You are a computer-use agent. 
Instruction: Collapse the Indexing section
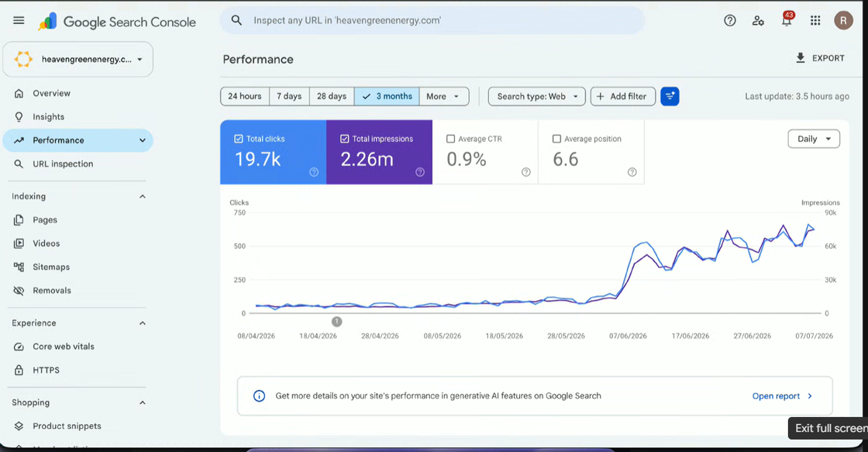pyautogui.click(x=143, y=196)
